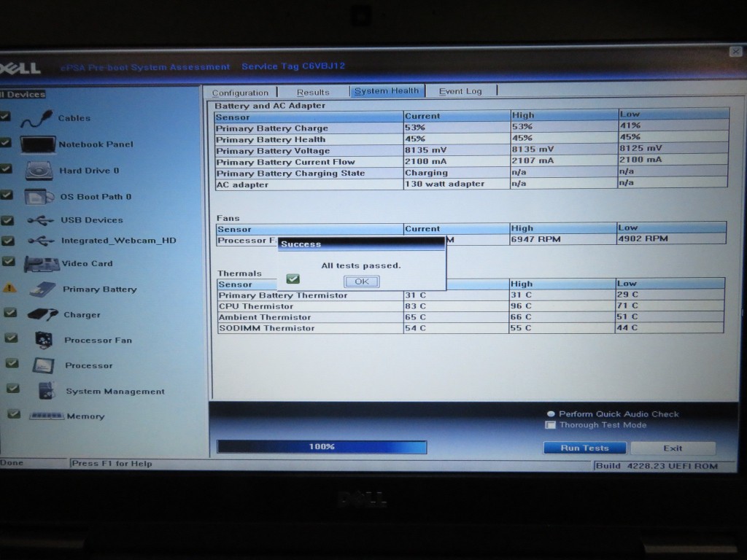Image resolution: width=747 pixels, height=560 pixels.
Task: Enable Thorough Test Mode checkbox
Action: pyautogui.click(x=550, y=425)
